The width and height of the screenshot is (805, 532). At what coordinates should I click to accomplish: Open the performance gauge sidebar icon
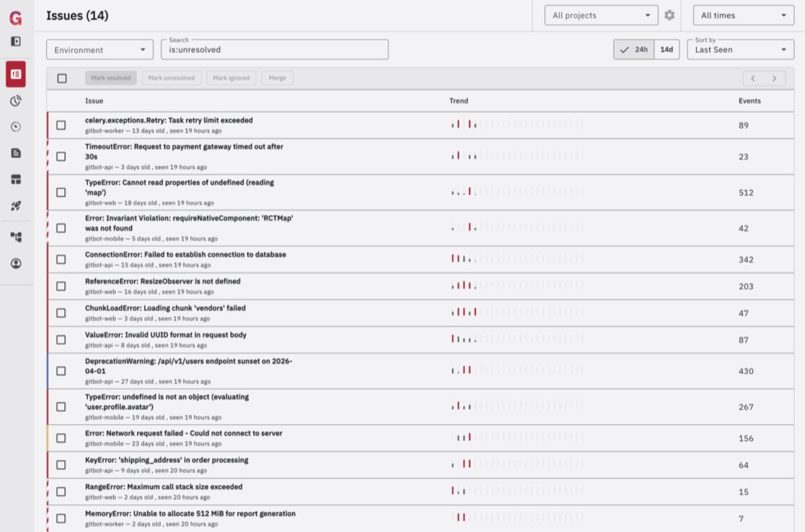click(x=16, y=127)
